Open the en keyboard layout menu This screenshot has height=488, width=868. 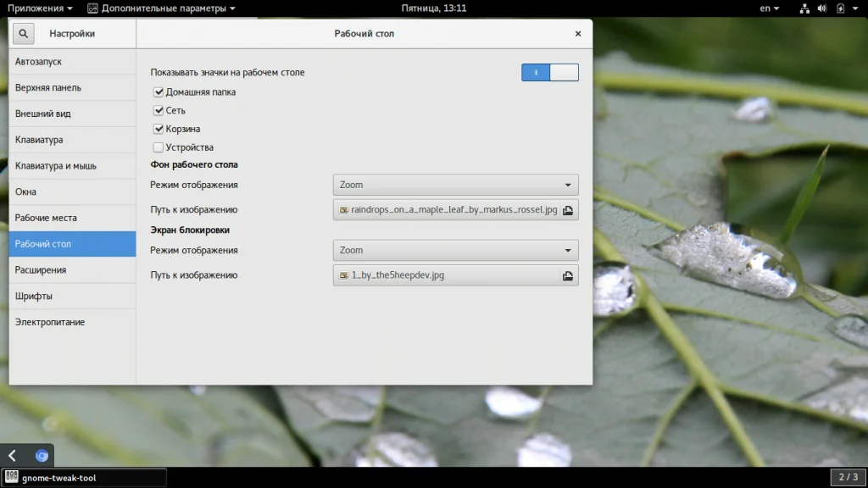769,8
